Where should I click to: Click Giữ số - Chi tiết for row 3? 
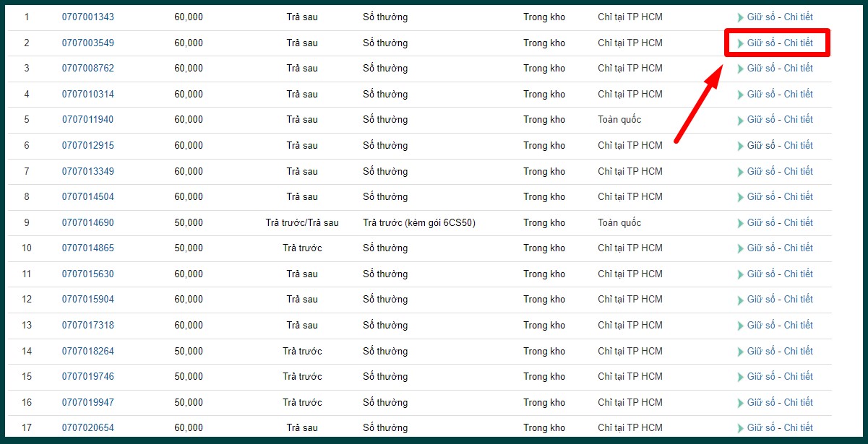780,68
